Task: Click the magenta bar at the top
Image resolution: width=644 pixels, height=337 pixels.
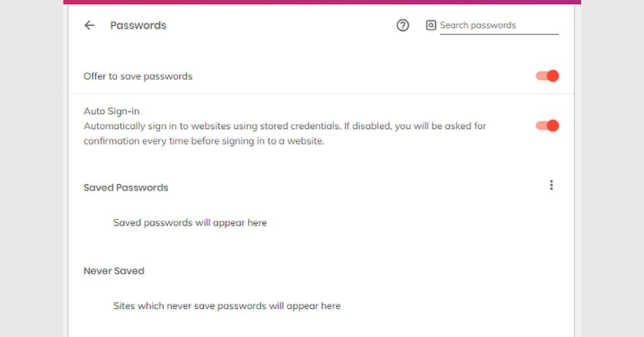Action: click(x=322, y=2)
